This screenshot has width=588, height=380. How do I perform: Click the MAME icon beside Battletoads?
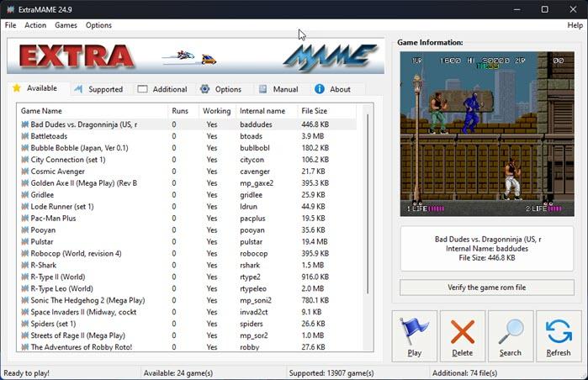(24, 136)
